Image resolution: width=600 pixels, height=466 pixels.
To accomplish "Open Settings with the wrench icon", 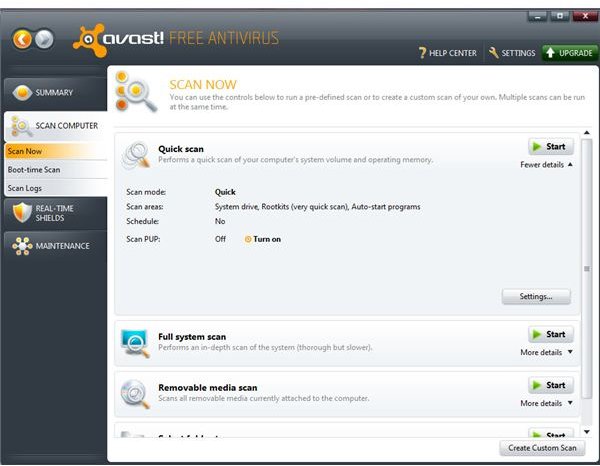I will point(512,53).
